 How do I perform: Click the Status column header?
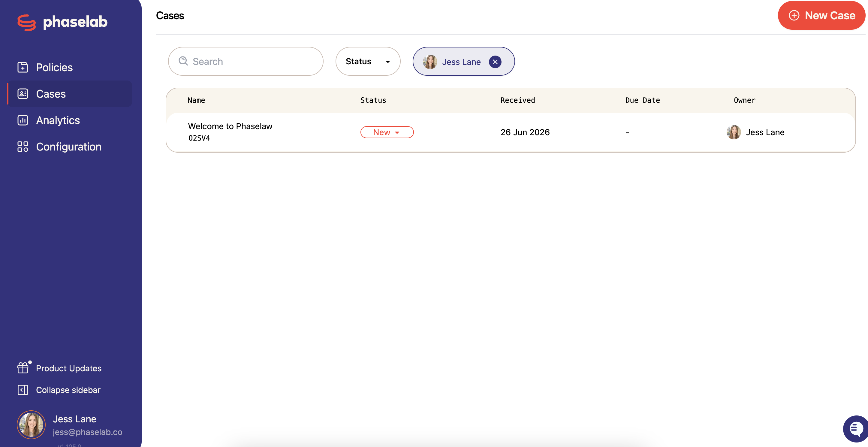pyautogui.click(x=373, y=100)
